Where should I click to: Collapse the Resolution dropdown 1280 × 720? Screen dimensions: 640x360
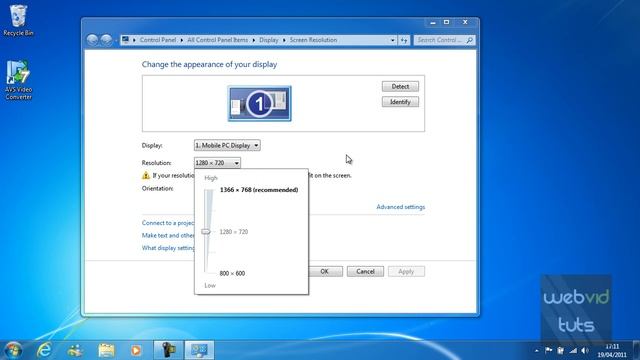217,163
